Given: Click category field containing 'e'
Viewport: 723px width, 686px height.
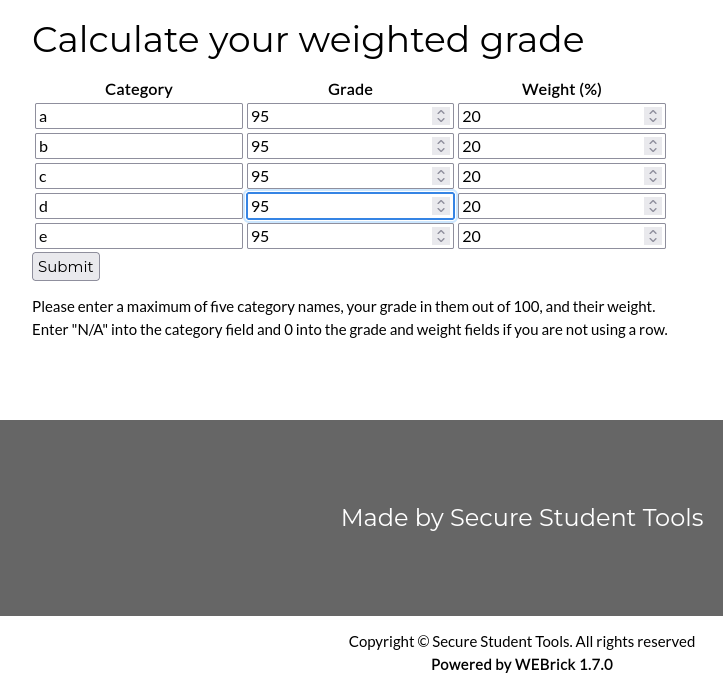Looking at the screenshot, I should (139, 236).
